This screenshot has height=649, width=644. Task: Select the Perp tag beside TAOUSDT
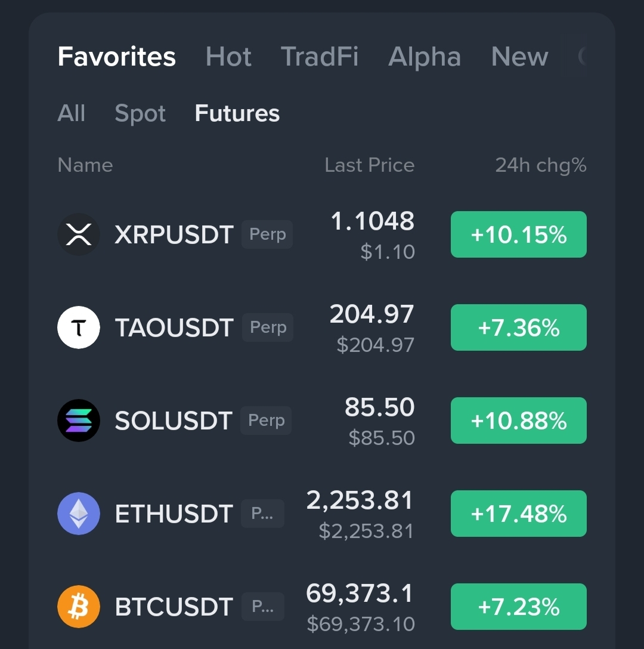(x=268, y=327)
